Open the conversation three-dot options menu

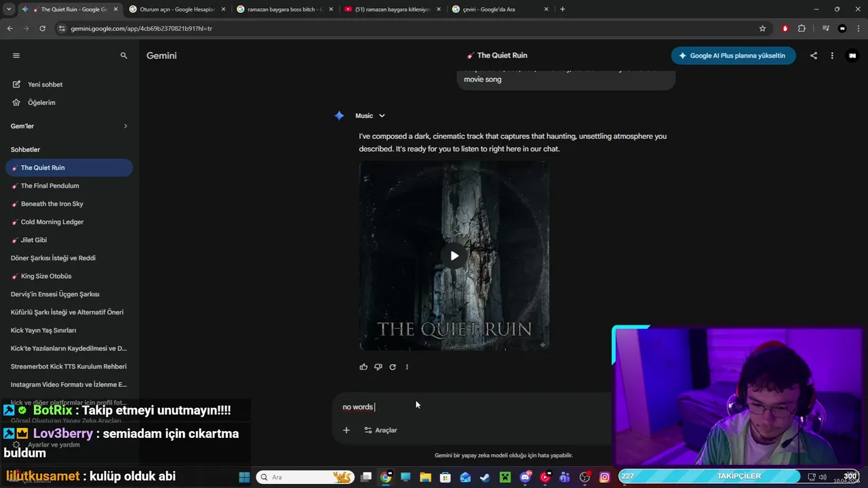pyautogui.click(x=832, y=56)
